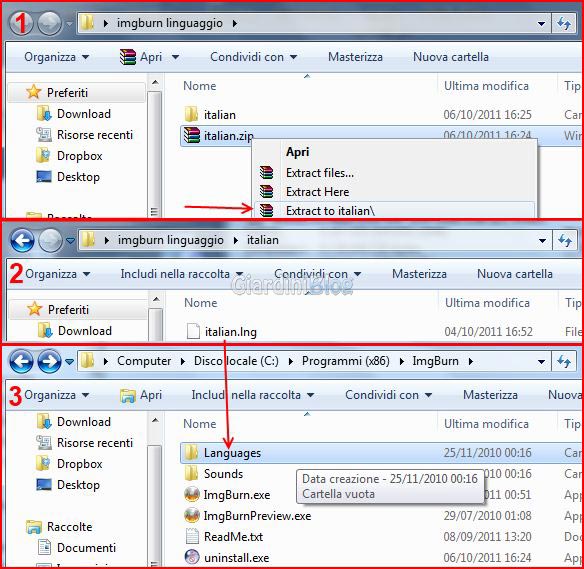Click Download folder icon in first window sidebar

click(44, 114)
